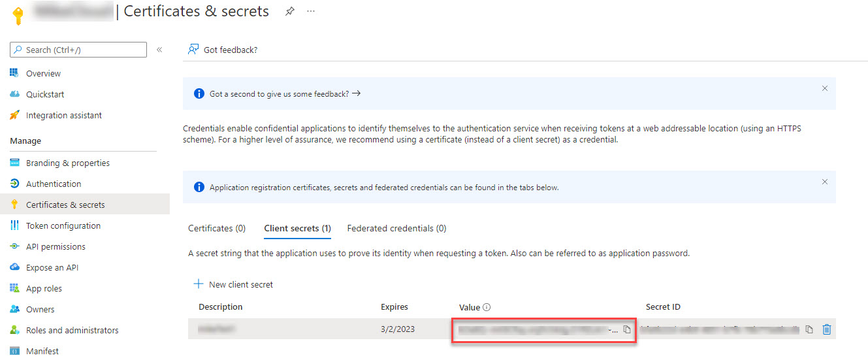Open Token configuration settings
Image resolution: width=868 pixels, height=364 pixels.
[x=63, y=225]
